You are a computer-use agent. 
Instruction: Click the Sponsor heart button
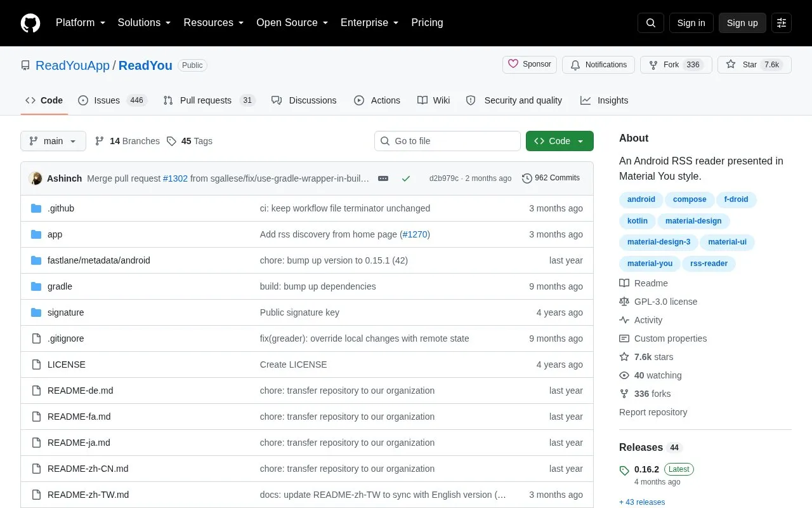point(530,65)
